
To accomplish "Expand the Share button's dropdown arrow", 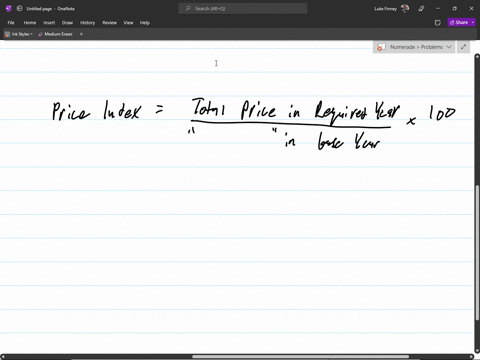I will click(x=473, y=22).
